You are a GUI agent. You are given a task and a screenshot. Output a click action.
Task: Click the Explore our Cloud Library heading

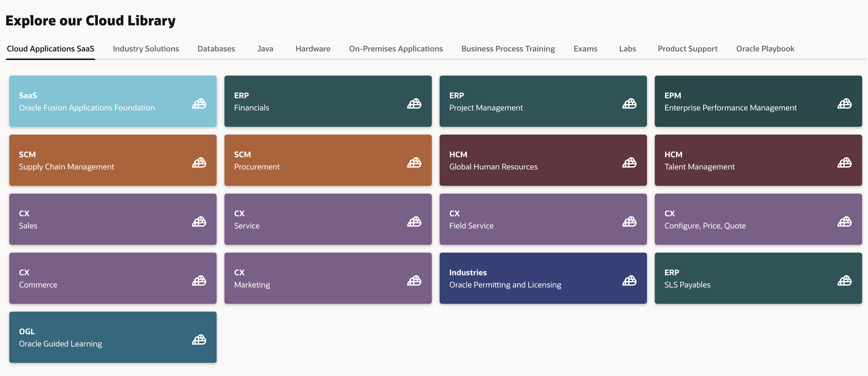pos(90,21)
